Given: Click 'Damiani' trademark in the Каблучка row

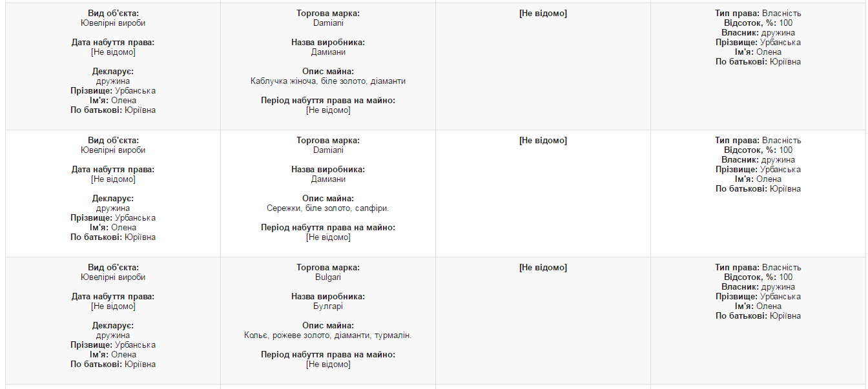Looking at the screenshot, I should click(x=328, y=23).
